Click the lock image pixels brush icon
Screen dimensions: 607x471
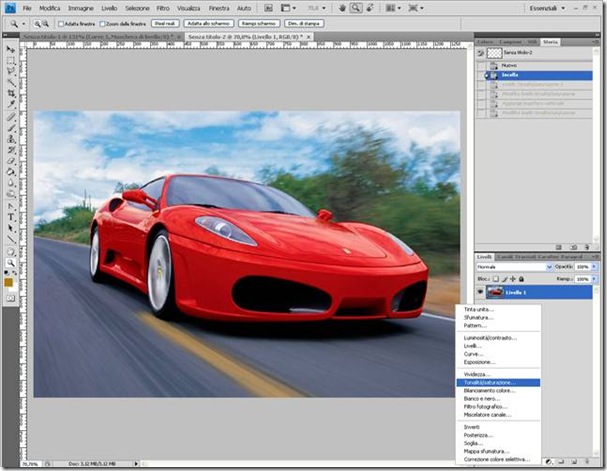[504, 279]
